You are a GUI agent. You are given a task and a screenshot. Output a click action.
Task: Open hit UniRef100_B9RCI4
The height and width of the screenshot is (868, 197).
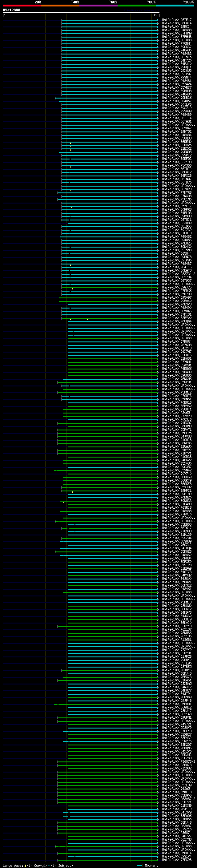click(176, 26)
